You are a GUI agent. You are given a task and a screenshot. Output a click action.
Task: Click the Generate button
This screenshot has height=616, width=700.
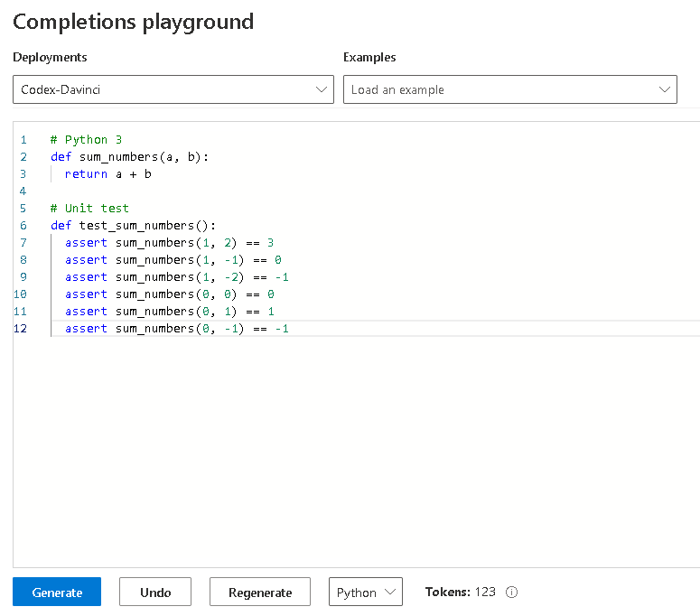[57, 592]
